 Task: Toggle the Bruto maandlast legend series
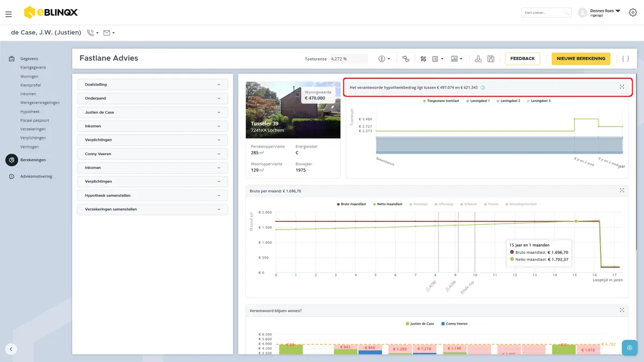pyautogui.click(x=351, y=204)
